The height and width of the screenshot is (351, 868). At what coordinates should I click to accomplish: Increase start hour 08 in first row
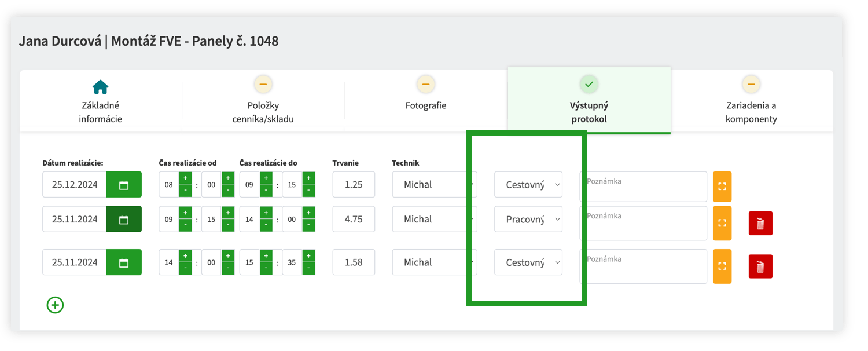tap(185, 178)
